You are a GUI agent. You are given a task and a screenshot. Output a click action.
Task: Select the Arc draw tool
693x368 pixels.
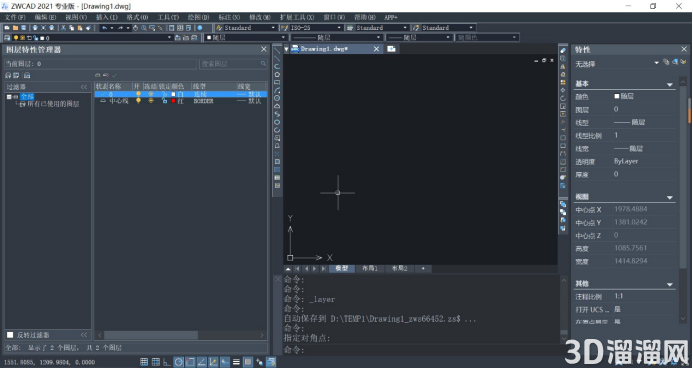[277, 90]
